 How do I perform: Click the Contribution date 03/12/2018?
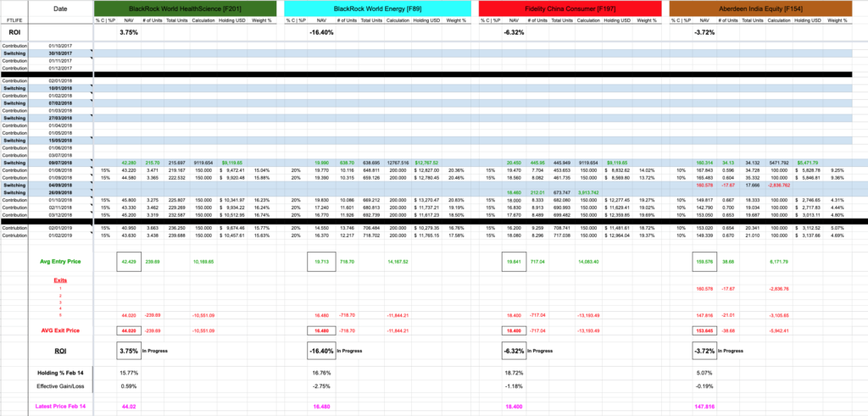tap(60, 214)
